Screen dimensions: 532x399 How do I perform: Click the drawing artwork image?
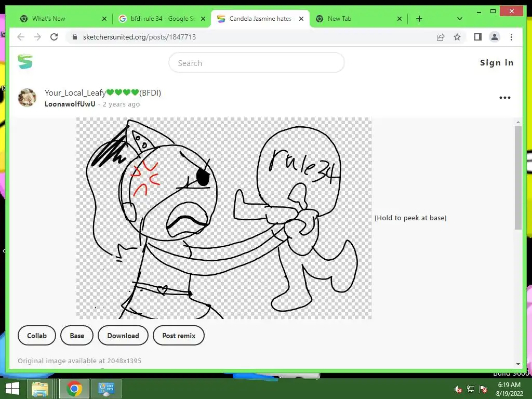[224, 218]
